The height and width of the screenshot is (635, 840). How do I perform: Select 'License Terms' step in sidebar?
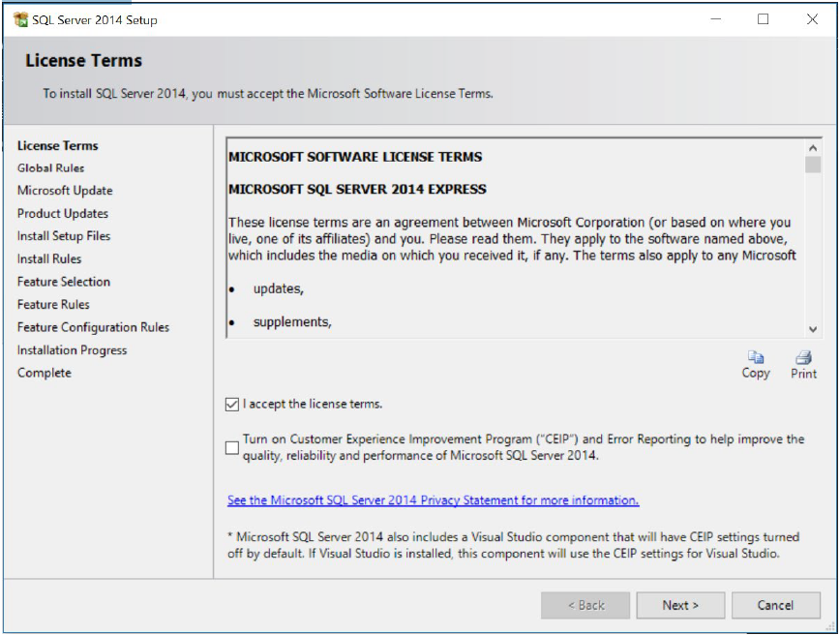[x=58, y=146]
